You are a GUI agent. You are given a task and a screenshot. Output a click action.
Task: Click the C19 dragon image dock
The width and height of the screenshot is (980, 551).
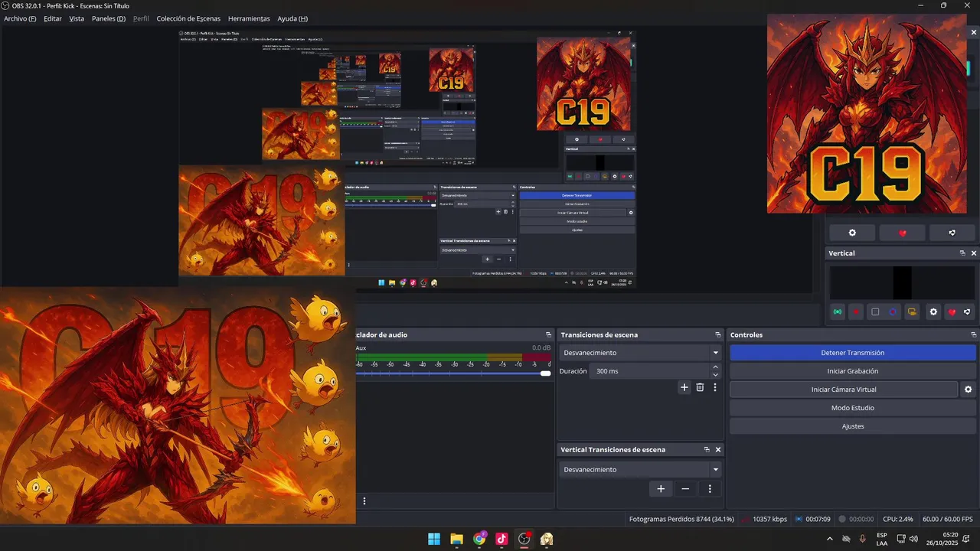point(867,113)
